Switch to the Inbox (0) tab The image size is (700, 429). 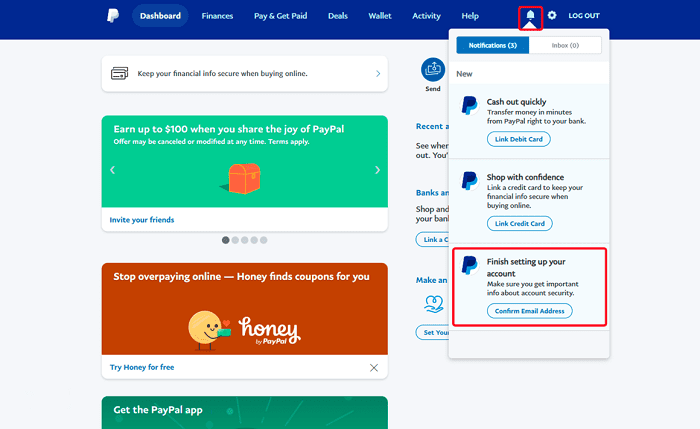[565, 45]
